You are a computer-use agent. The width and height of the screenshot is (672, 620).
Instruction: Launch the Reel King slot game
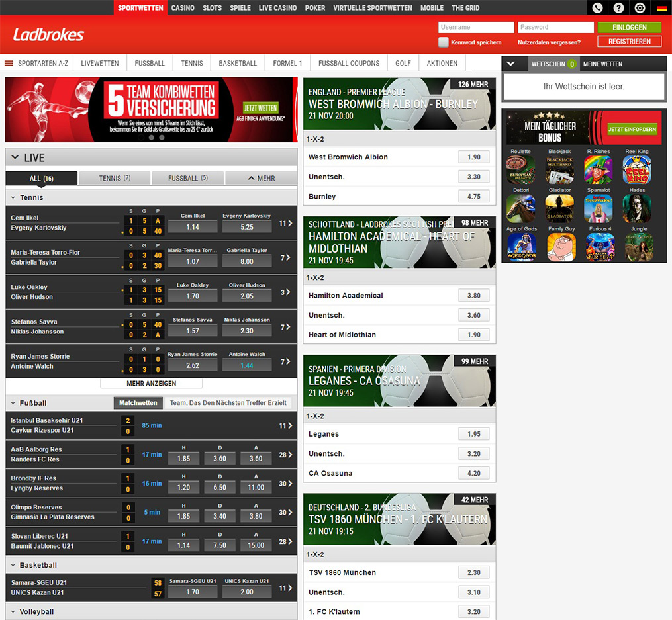pyautogui.click(x=637, y=169)
